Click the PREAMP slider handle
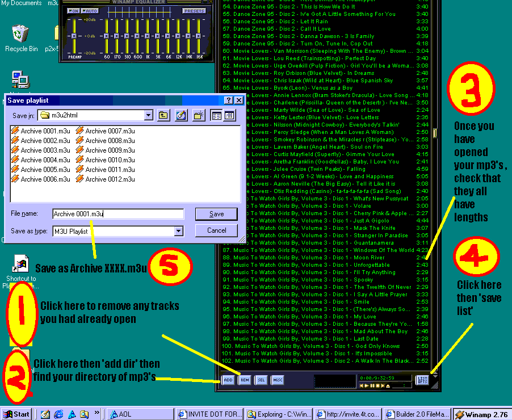 point(74,36)
